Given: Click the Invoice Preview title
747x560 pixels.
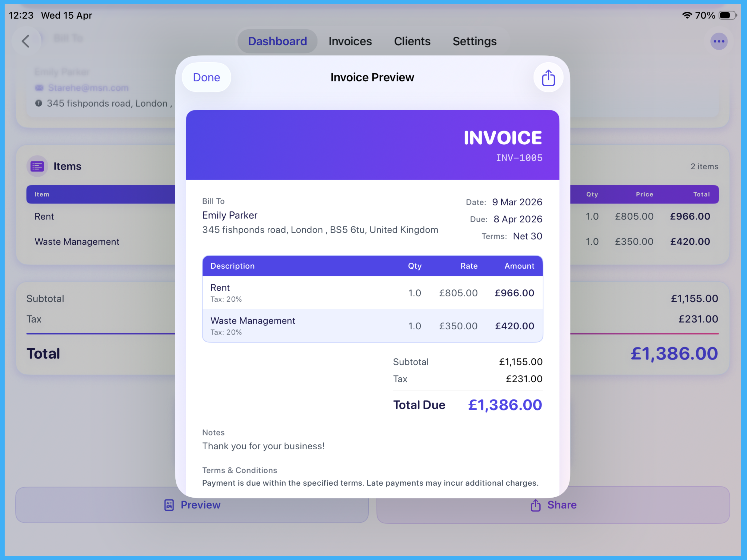Looking at the screenshot, I should tap(372, 77).
